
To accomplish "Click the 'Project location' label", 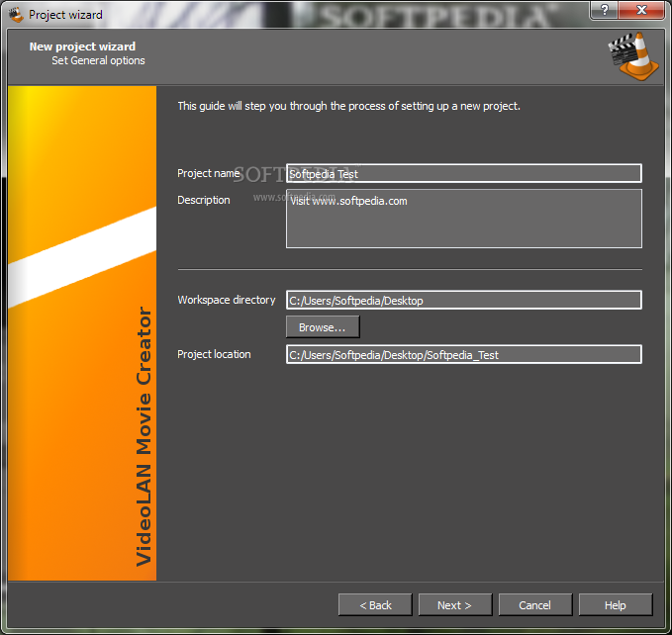I will (x=214, y=354).
